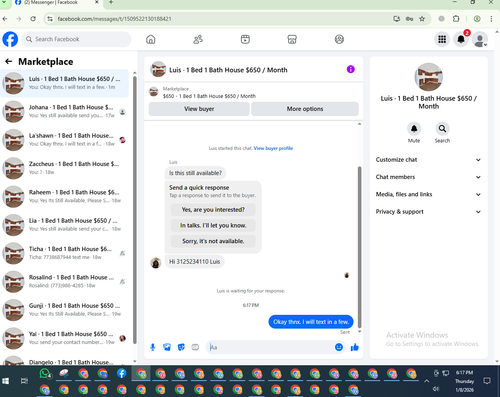The height and width of the screenshot is (397, 500).
Task: Open the Groups icon in top navigation
Action: [339, 39]
